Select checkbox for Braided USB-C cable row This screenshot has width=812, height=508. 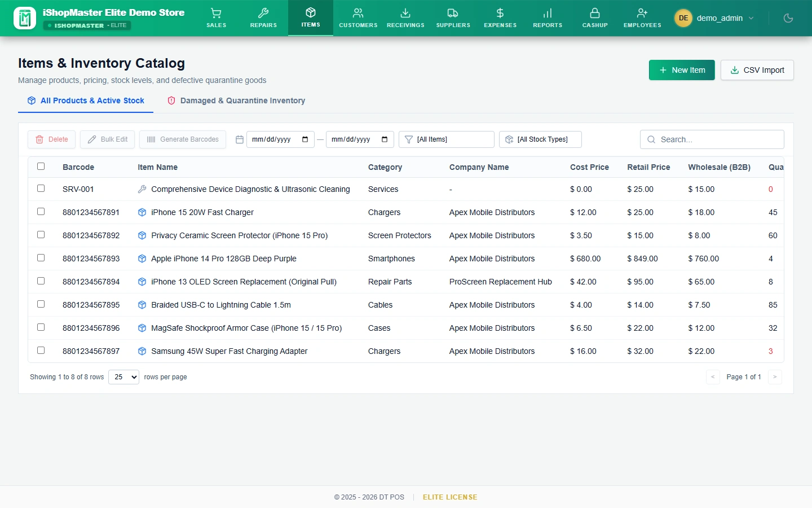coord(41,304)
